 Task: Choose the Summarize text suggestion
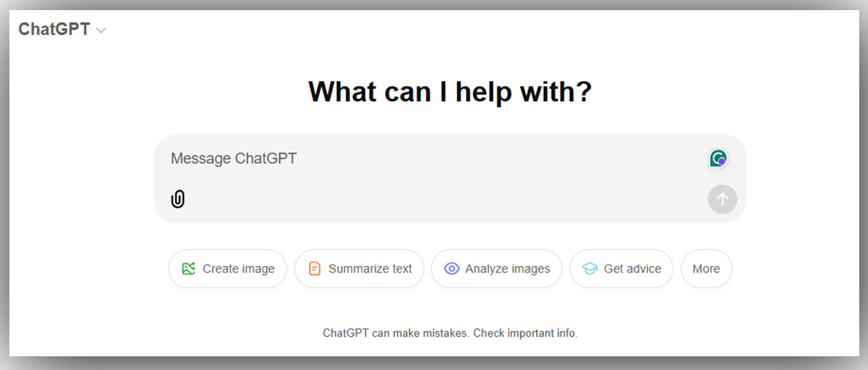[359, 269]
